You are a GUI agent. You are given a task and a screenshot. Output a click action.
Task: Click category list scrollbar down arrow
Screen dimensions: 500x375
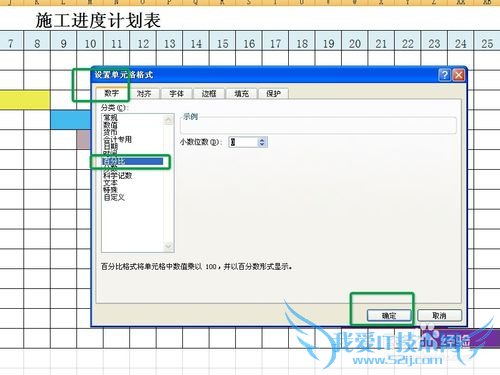coord(169,246)
